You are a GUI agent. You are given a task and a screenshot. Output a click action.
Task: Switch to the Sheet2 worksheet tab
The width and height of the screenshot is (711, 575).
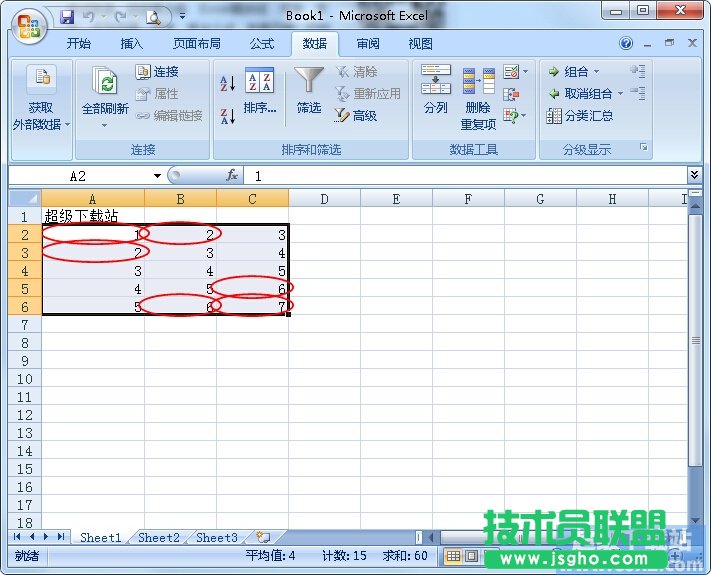159,537
